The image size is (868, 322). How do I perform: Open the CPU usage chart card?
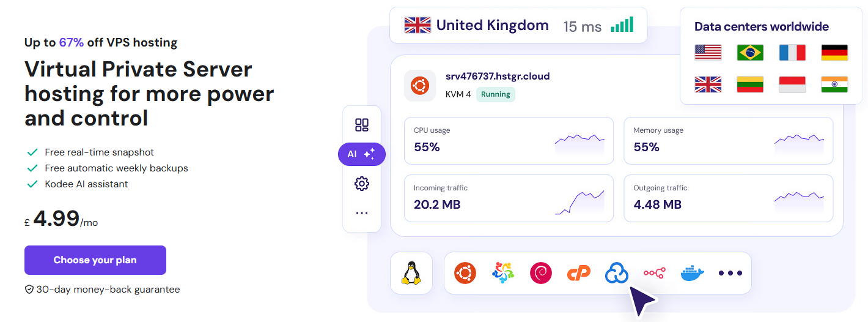(x=509, y=141)
